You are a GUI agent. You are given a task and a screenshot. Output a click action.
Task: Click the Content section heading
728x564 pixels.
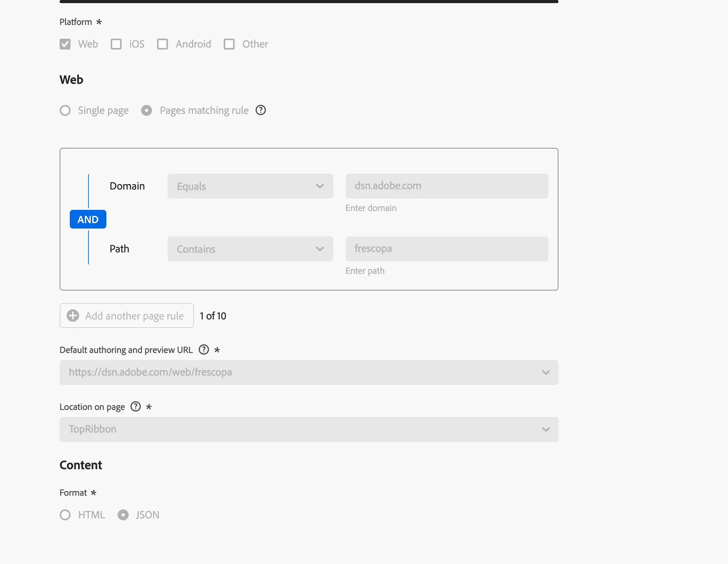coord(81,465)
